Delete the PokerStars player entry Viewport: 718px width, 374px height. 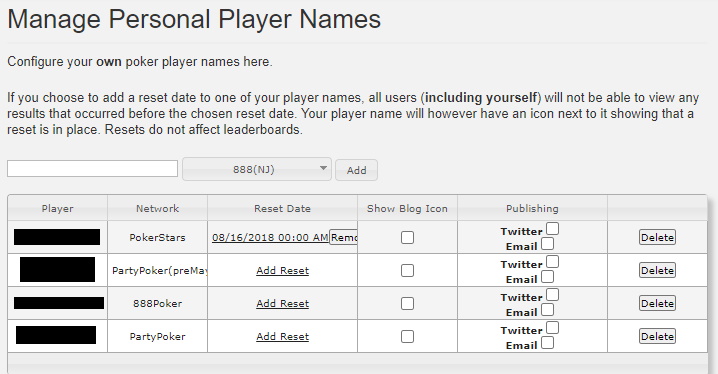coord(657,238)
